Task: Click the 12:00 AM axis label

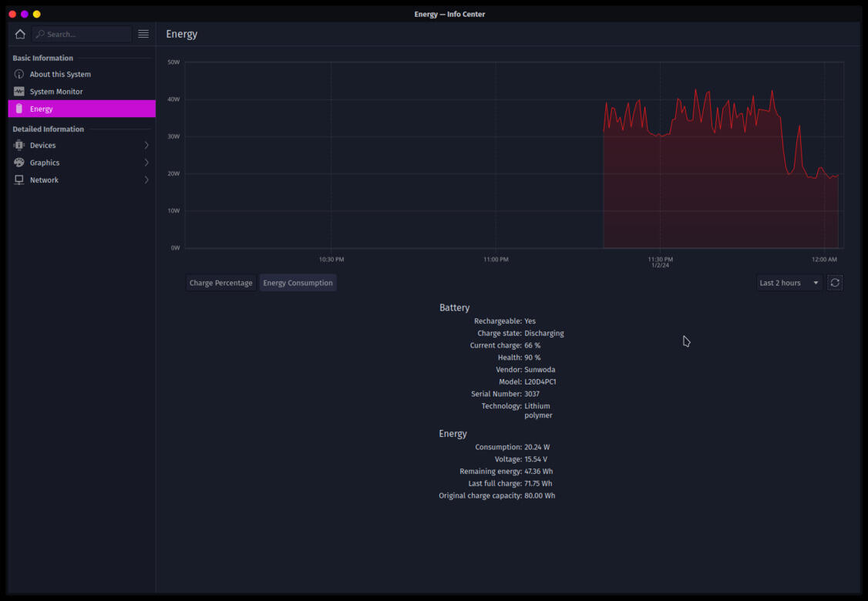Action: [x=824, y=259]
